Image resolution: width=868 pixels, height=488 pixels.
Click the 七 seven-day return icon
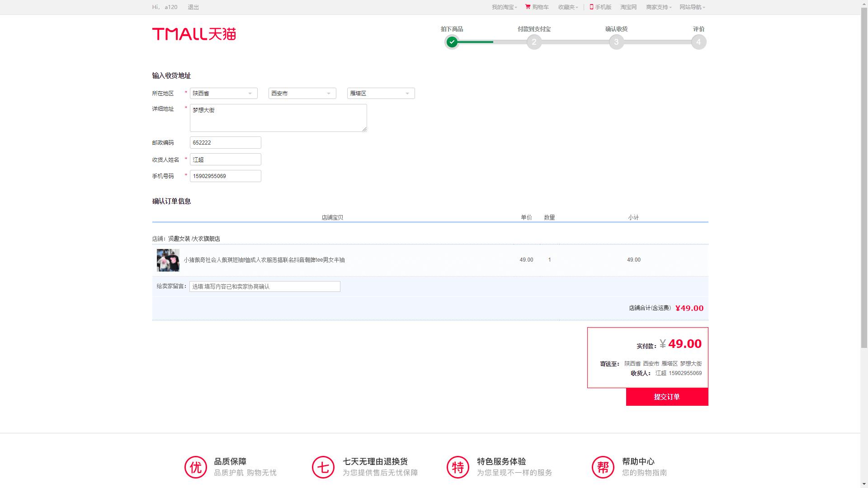(323, 467)
